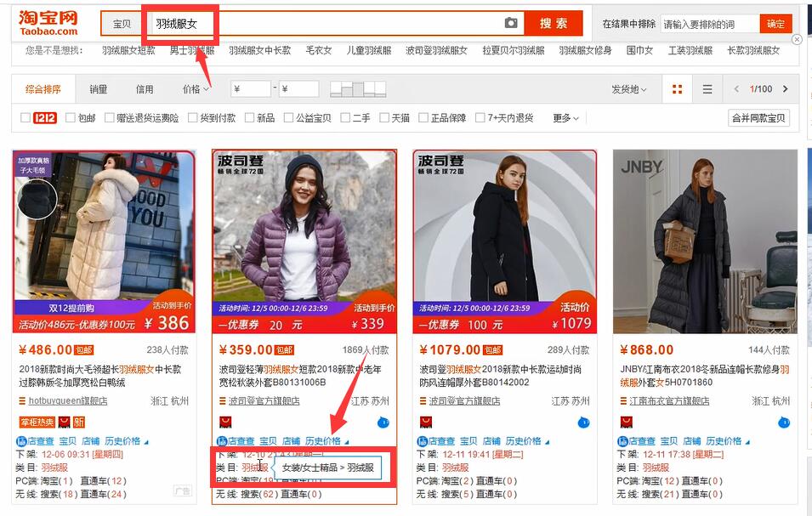Open the 宝贝 search type selector
The height and width of the screenshot is (516, 812).
(x=122, y=24)
